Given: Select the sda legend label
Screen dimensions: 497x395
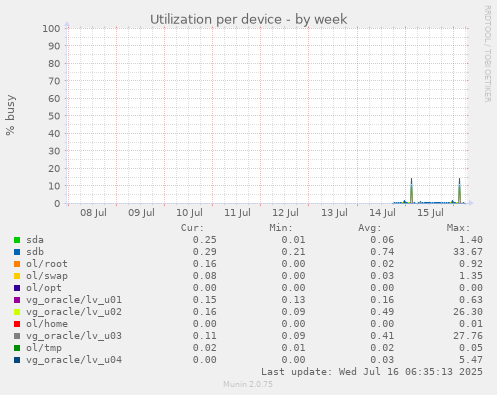Looking at the screenshot, I should [x=35, y=240].
